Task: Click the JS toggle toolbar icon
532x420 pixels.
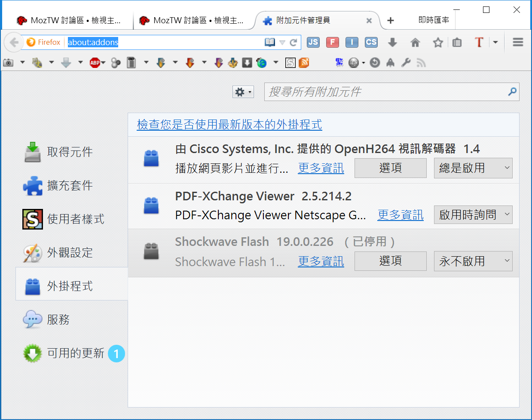Action: [x=313, y=42]
